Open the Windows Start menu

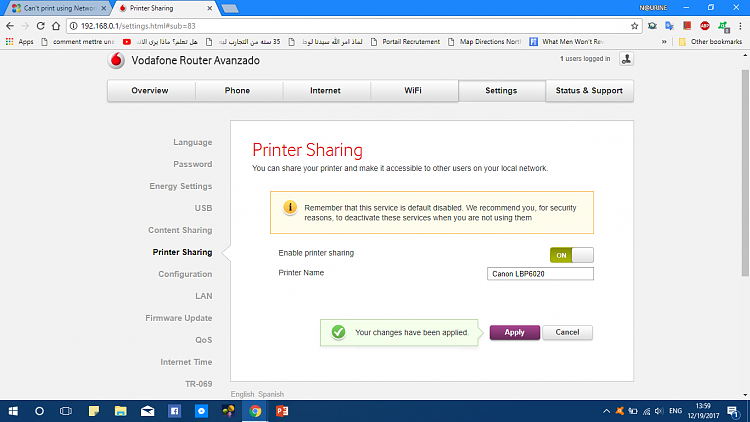(x=13, y=411)
